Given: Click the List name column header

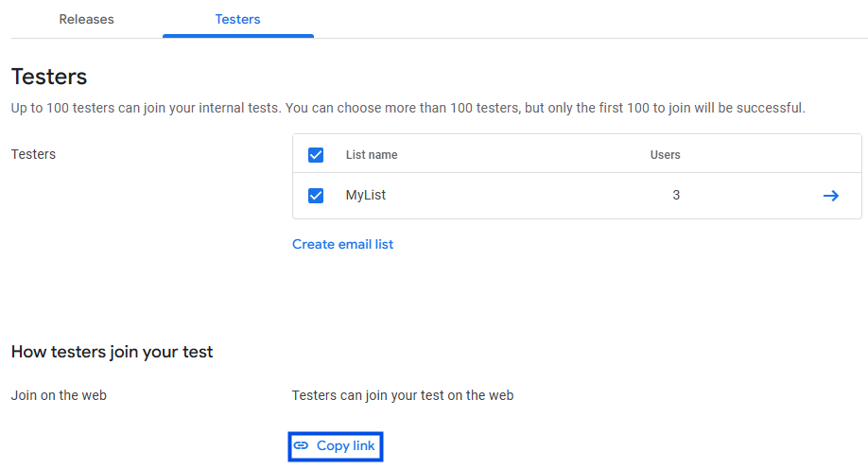Looking at the screenshot, I should [372, 155].
